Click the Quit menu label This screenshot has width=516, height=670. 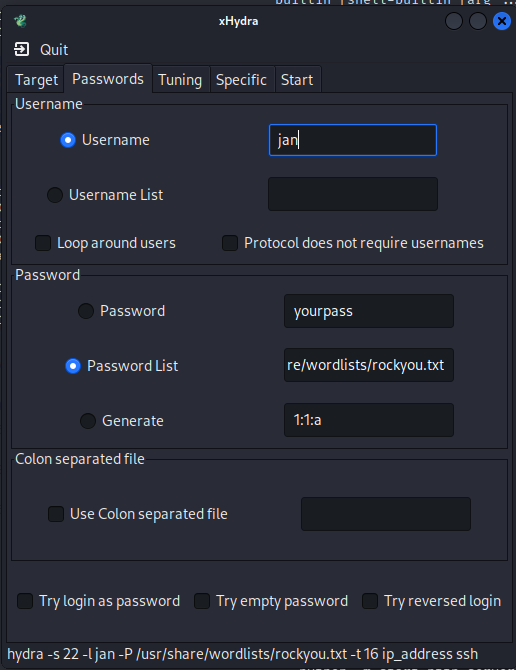tap(54, 50)
